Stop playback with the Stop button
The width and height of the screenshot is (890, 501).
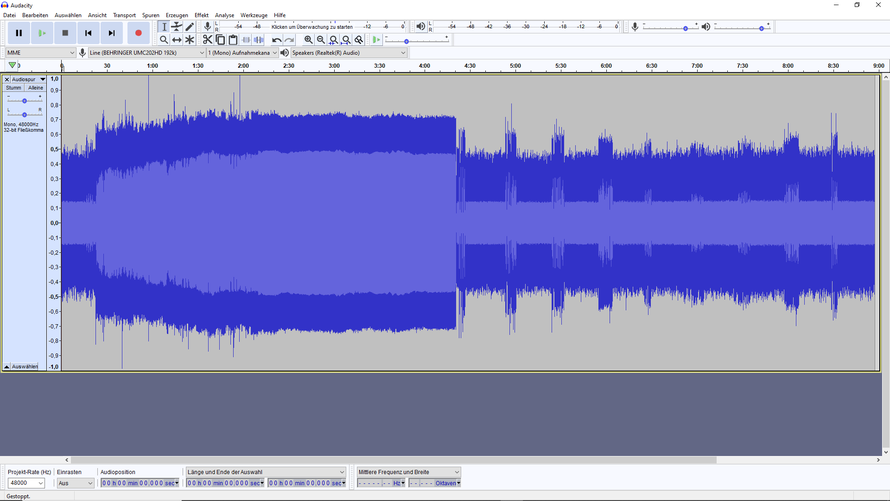point(65,33)
